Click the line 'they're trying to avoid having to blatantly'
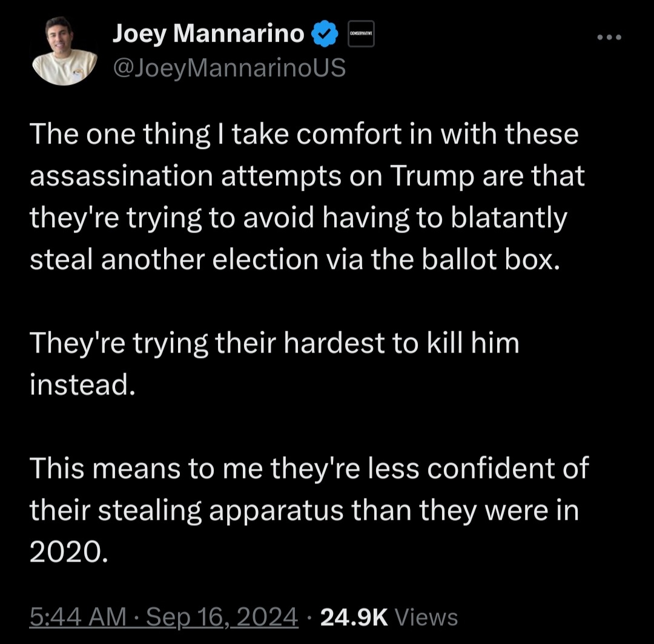This screenshot has height=644, width=654. click(298, 217)
